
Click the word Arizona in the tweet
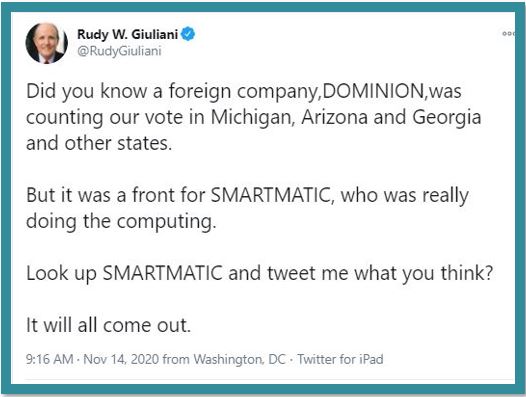coord(334,117)
